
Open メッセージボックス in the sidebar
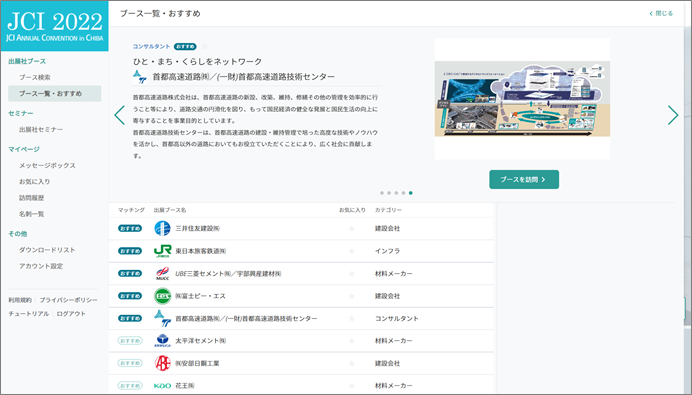click(x=47, y=166)
